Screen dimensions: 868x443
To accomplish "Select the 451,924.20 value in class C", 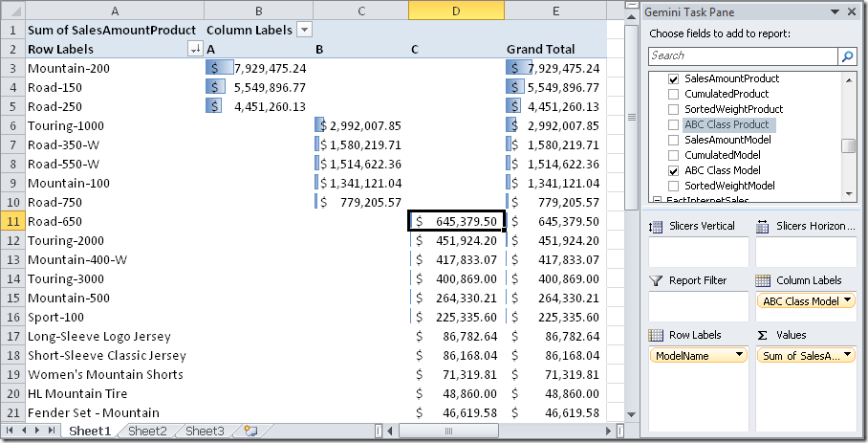I will (x=456, y=241).
